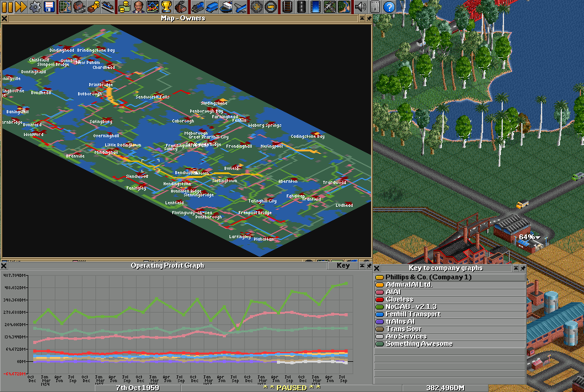Open company information manager face icon

click(x=138, y=7)
